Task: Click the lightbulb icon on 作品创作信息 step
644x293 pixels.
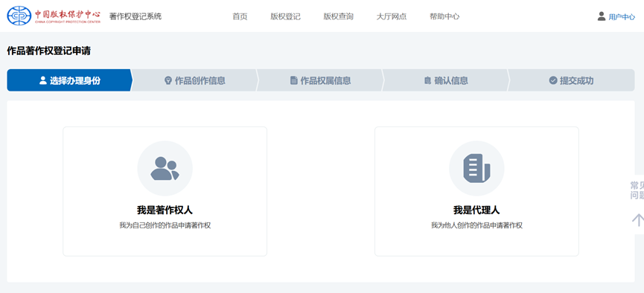Action: click(168, 80)
